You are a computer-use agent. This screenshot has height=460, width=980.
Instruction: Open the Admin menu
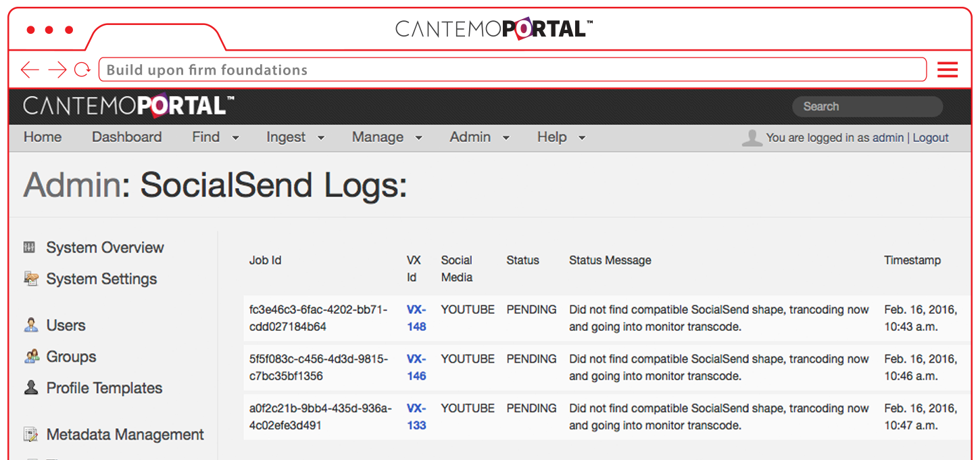[470, 137]
